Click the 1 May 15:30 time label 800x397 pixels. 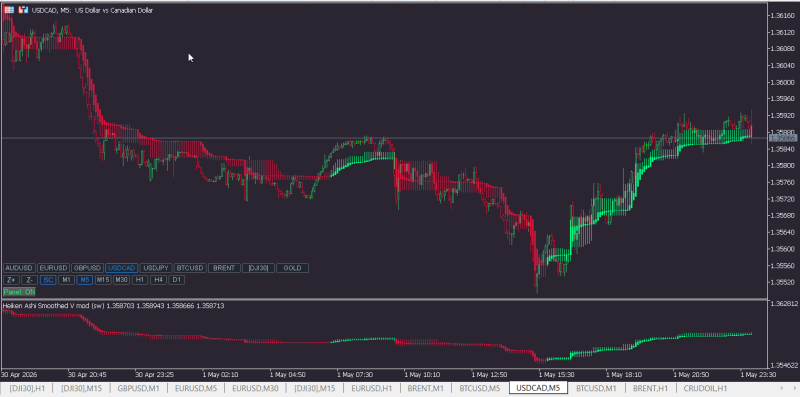(x=557, y=374)
